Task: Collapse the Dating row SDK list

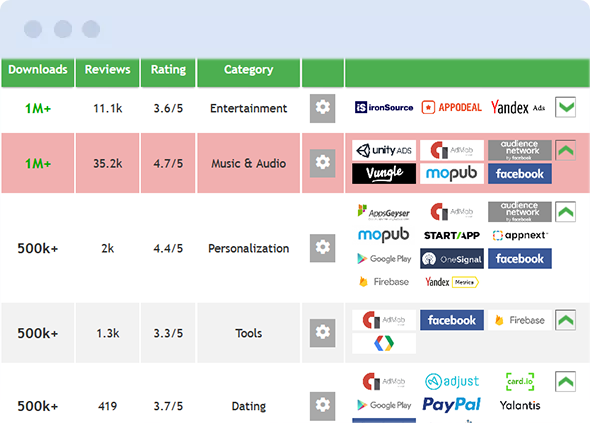Action: [566, 382]
